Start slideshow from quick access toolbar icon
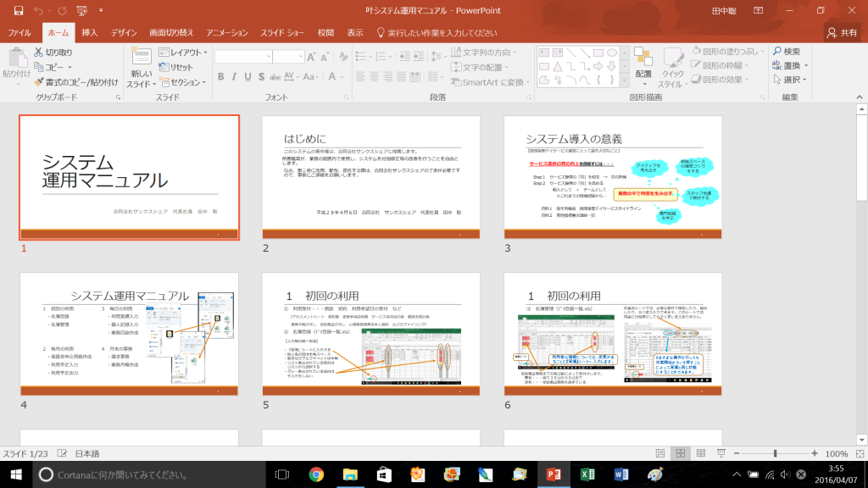Screen dimensions: 868x488 pos(82,10)
